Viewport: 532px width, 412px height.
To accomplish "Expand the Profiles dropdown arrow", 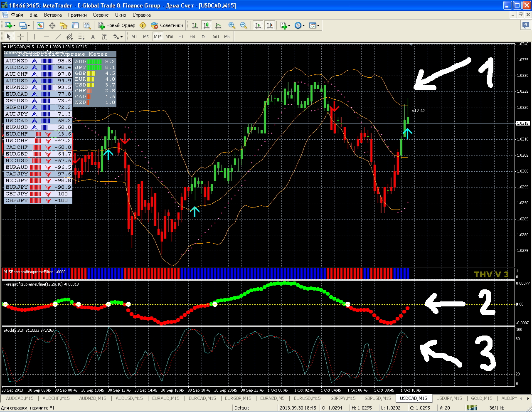I will [28, 25].
